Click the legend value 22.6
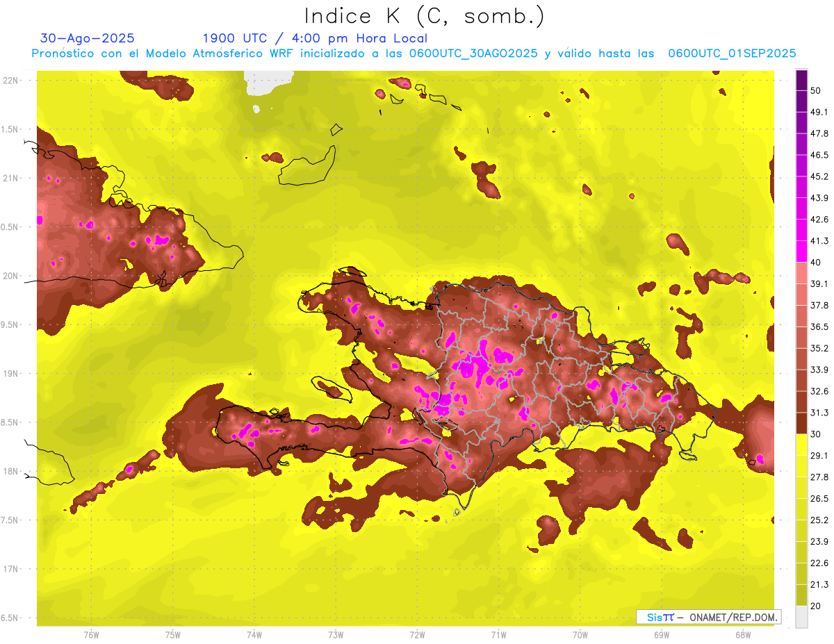Image resolution: width=834 pixels, height=644 pixels. pyautogui.click(x=819, y=563)
